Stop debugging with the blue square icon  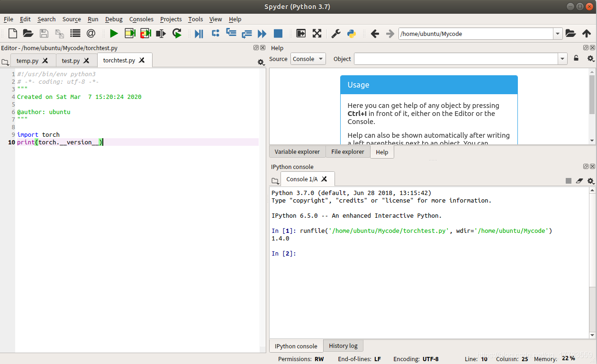click(x=278, y=34)
